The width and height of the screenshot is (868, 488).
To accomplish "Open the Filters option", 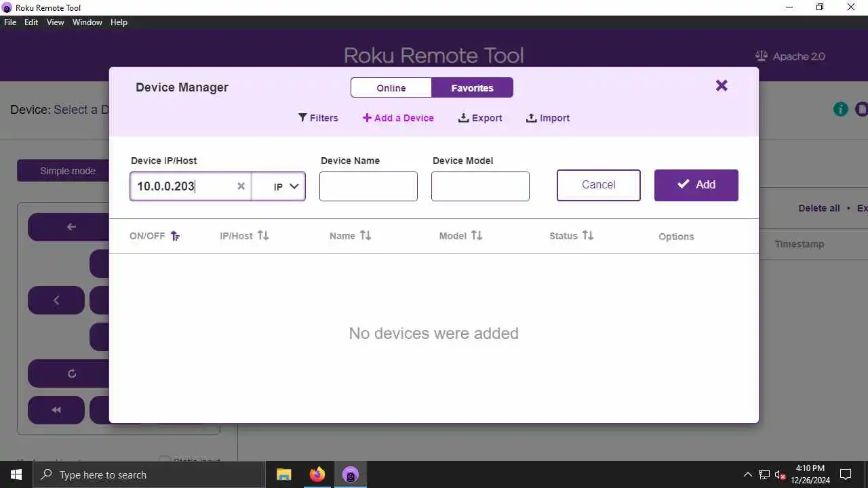I will 318,118.
